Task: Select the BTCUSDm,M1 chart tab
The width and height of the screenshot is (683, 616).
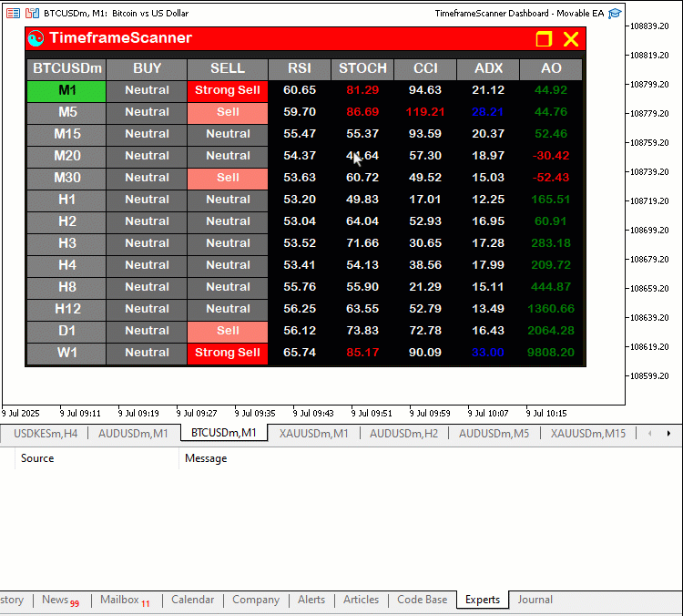Action: [x=223, y=433]
